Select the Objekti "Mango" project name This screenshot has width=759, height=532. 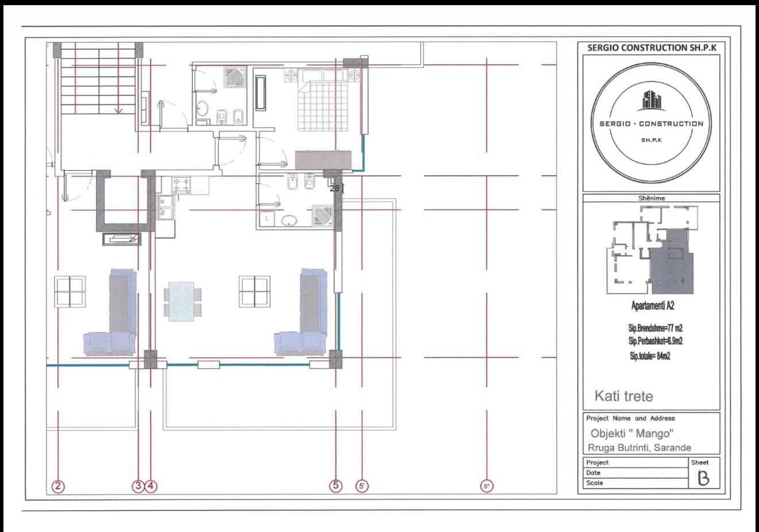pos(631,433)
